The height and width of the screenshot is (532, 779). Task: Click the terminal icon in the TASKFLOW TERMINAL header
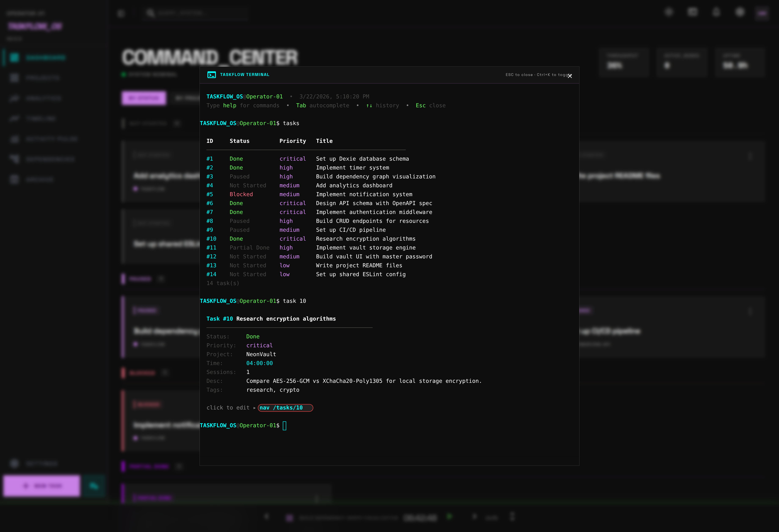click(212, 75)
